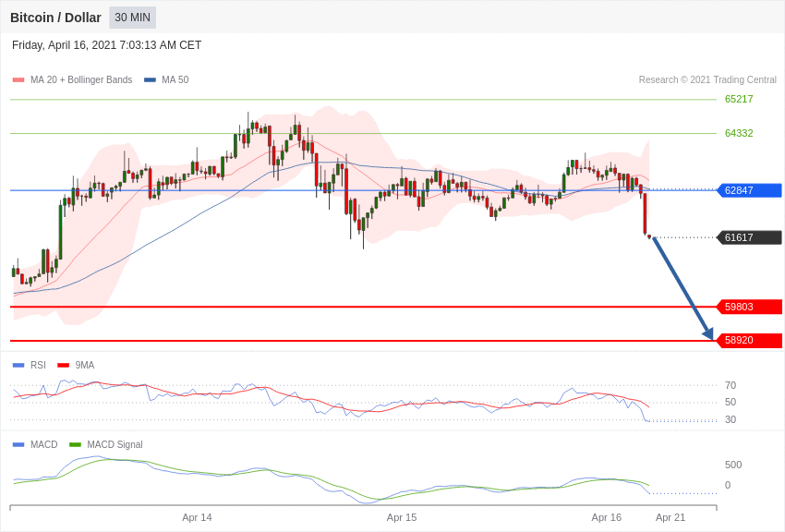785x532 pixels.
Task: Click the 9MA red legend marker
Action: [64, 366]
